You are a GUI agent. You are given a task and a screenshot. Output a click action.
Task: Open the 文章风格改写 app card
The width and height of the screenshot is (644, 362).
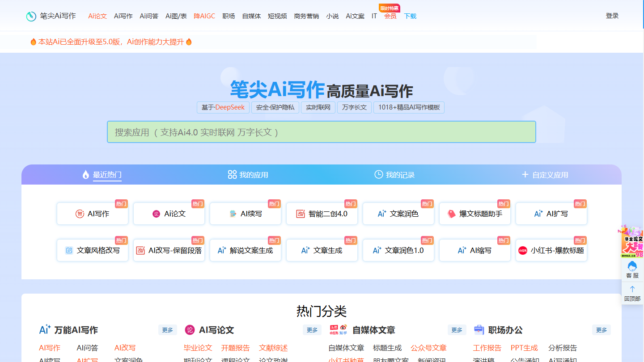(x=93, y=250)
